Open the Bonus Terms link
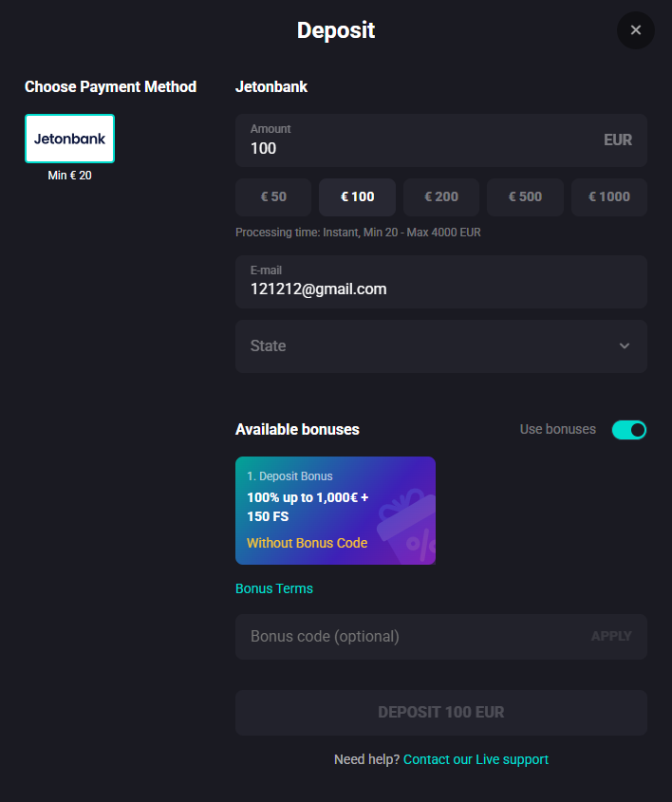 click(274, 588)
